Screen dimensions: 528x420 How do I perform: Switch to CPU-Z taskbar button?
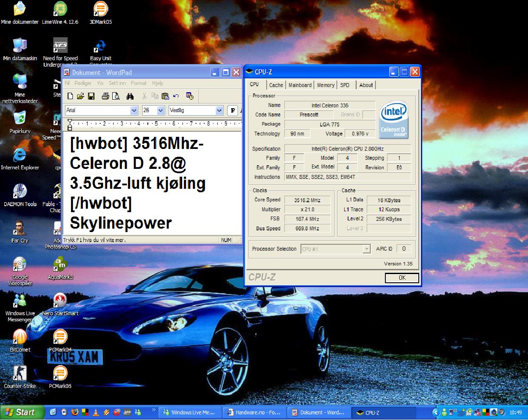[x=384, y=413]
